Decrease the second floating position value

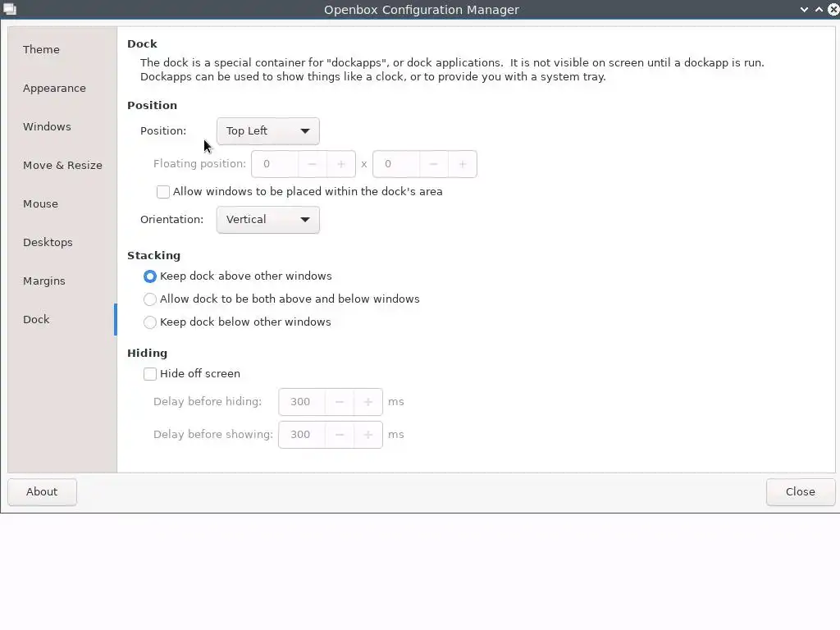click(x=434, y=164)
